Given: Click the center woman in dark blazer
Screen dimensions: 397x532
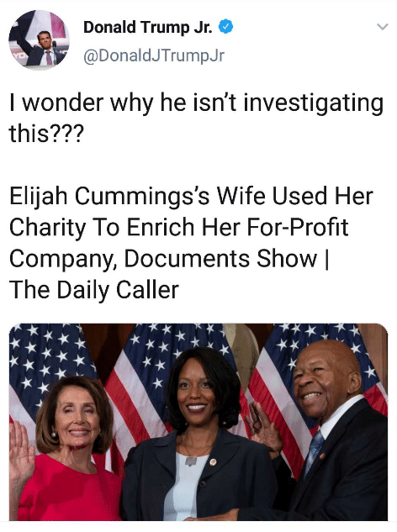Looking at the screenshot, I should pos(200,438).
